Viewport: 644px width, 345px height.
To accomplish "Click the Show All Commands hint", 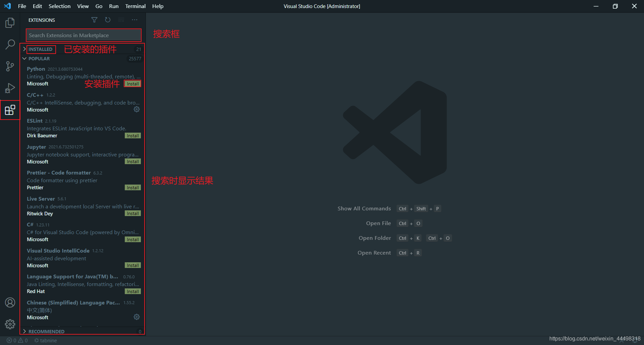I will pos(364,208).
